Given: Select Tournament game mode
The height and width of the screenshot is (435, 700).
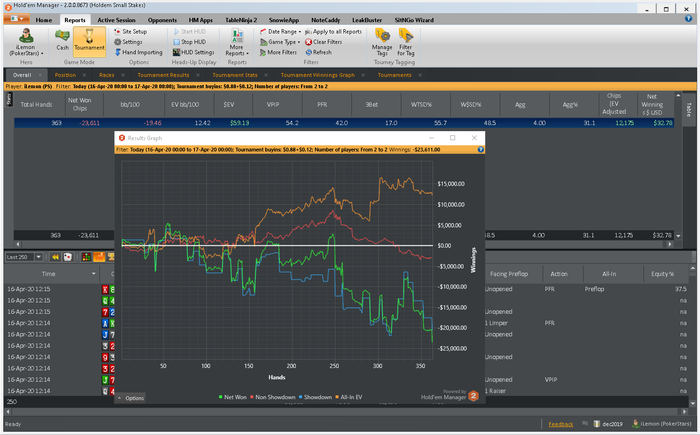Looking at the screenshot, I should (90, 40).
